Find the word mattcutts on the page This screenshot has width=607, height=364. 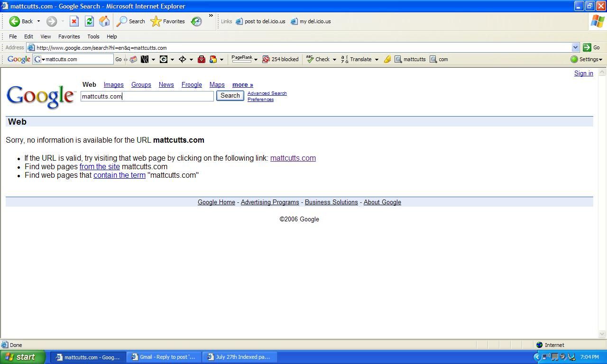pos(410,59)
